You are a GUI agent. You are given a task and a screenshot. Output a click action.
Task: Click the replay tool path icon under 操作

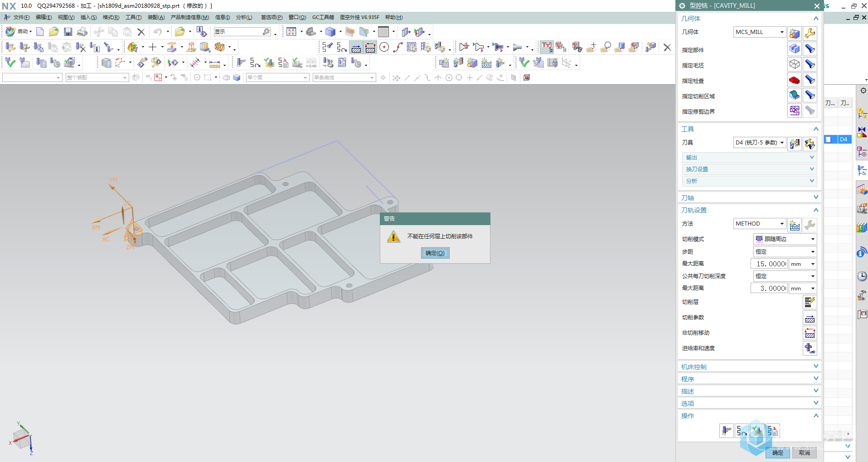[x=742, y=431]
